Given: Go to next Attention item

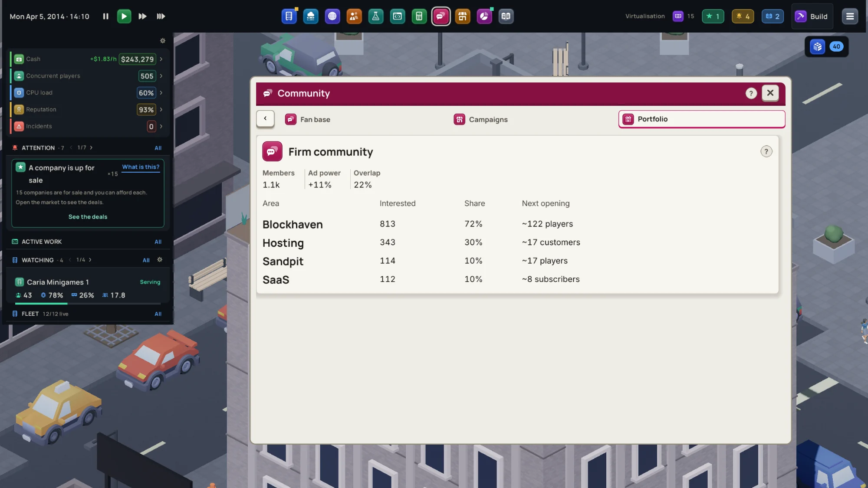Looking at the screenshot, I should [x=91, y=148].
